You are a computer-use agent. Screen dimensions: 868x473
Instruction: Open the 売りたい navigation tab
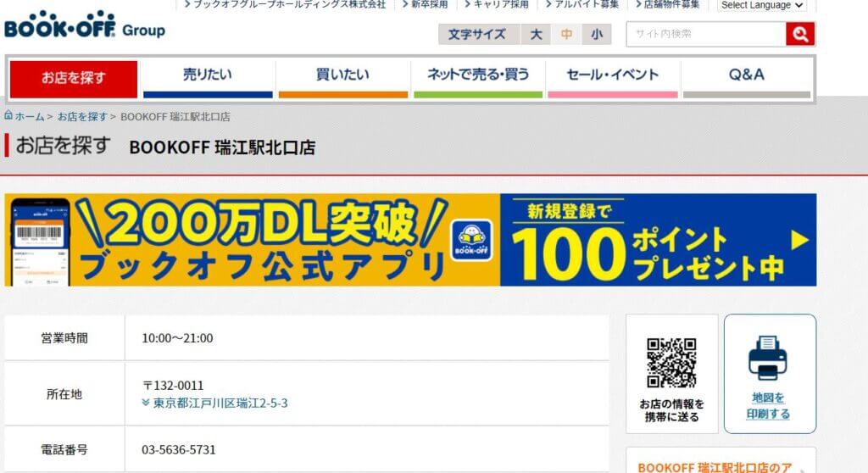coord(208,78)
